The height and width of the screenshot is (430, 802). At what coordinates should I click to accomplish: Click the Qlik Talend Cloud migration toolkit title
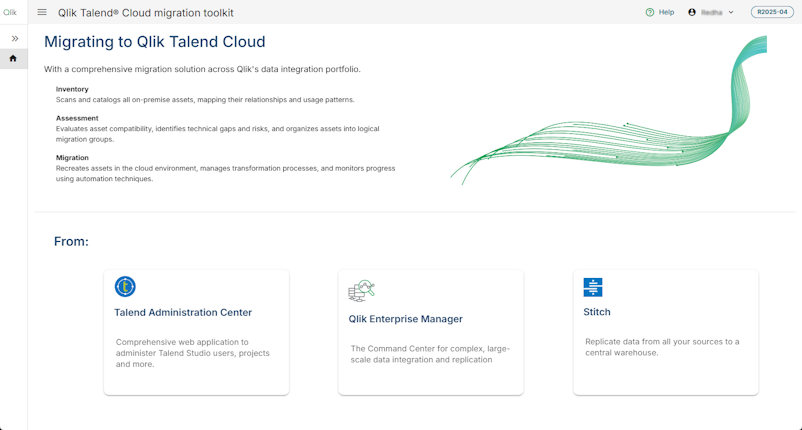tap(146, 13)
